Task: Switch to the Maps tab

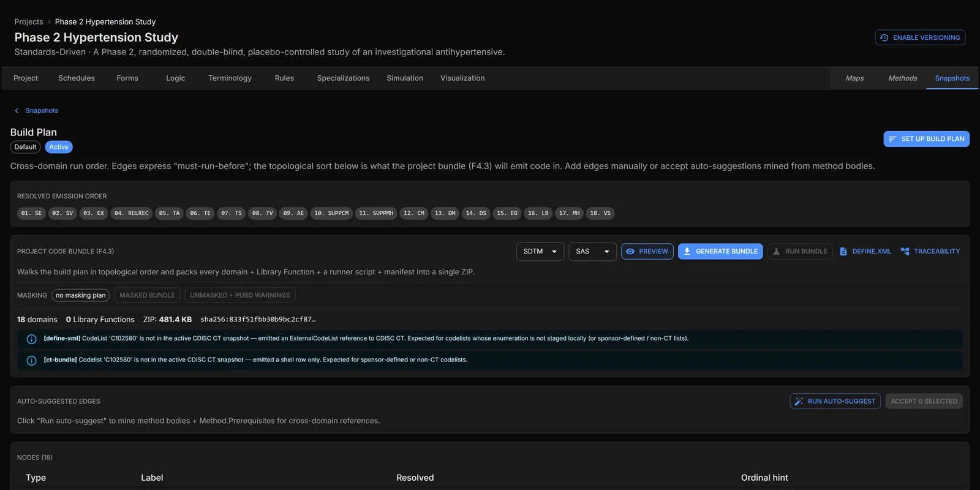Action: [x=854, y=78]
